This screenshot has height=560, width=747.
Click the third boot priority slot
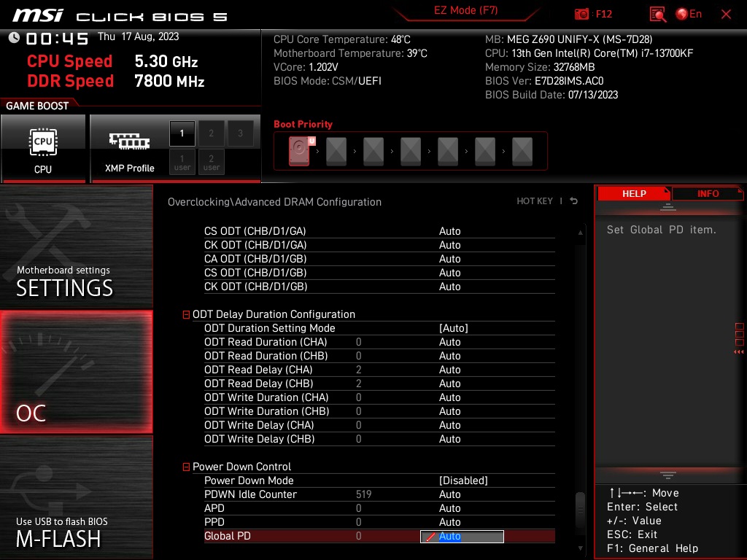pos(373,151)
